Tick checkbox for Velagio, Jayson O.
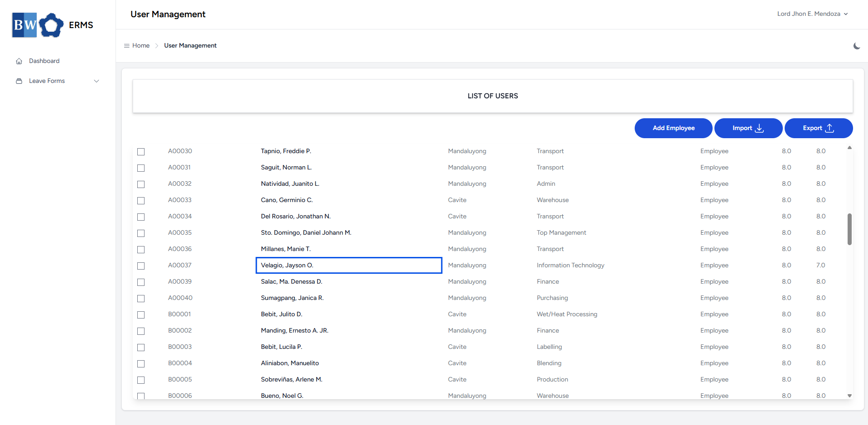868x425 pixels. 141,266
